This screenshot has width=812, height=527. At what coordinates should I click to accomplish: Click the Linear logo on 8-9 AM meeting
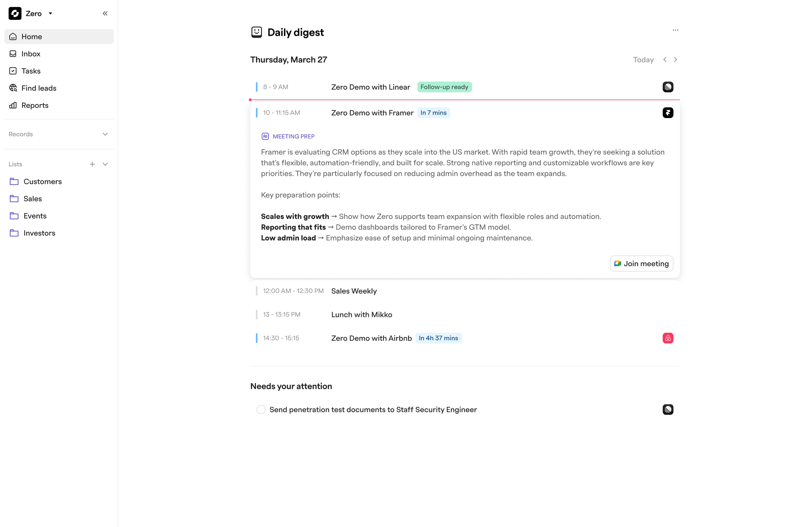tap(668, 87)
